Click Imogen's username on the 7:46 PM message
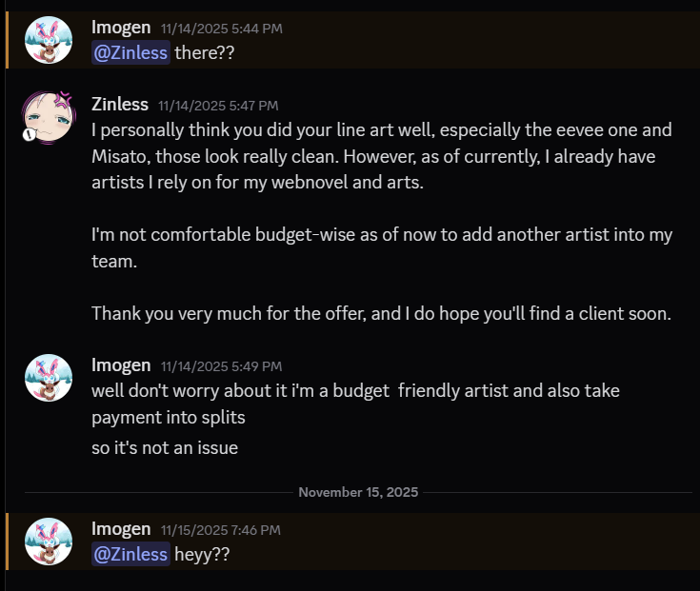Screen dimensions: 700x591 click(x=121, y=529)
